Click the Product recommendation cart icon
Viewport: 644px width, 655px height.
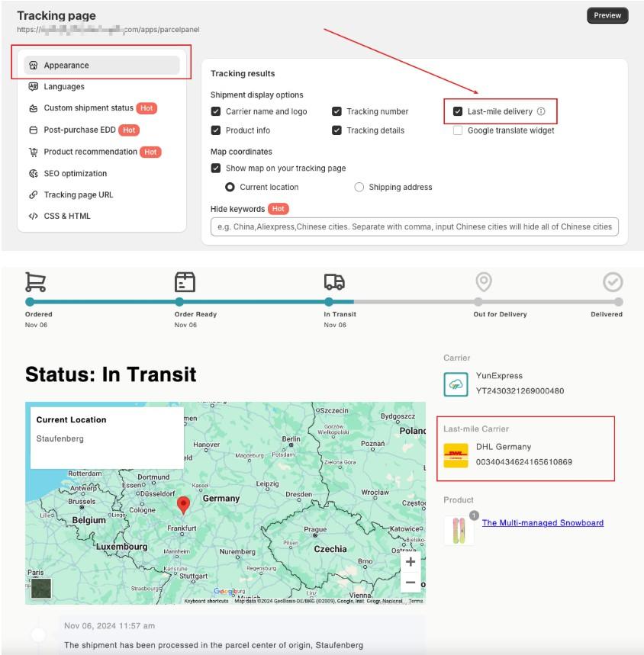pyautogui.click(x=34, y=152)
